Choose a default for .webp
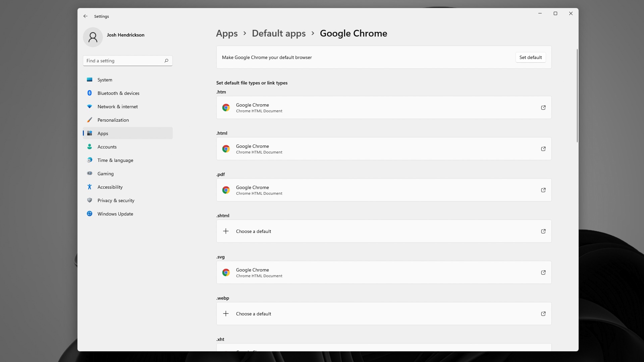This screenshot has width=644, height=362. pos(384,314)
